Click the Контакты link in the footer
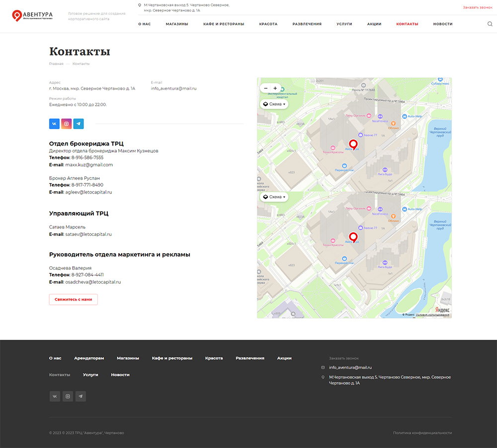Viewport: 497px width, 448px height. 60,374
